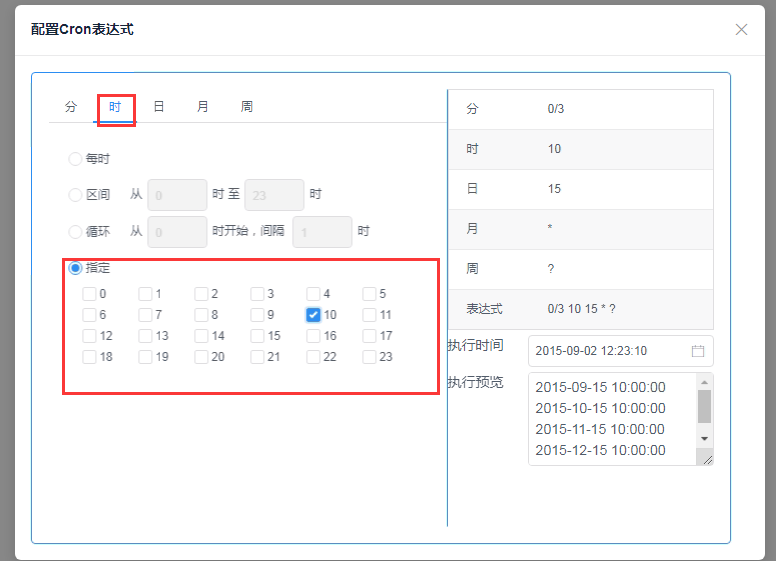
Task: Switch to the 日 tab
Action: (x=159, y=107)
